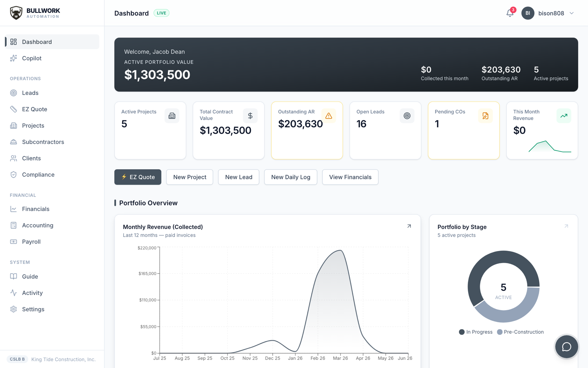Open the notifications bell
588x368 pixels.
pos(510,13)
